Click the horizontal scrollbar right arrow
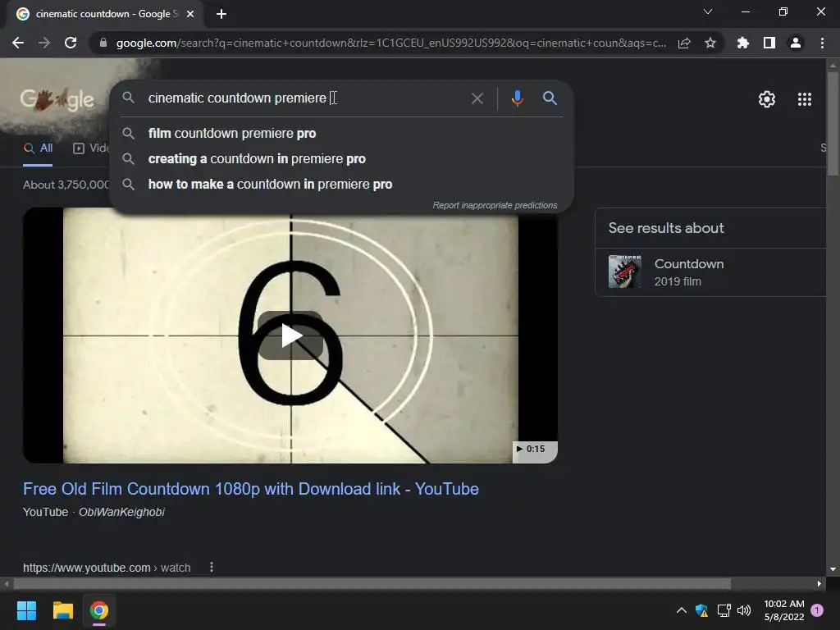The image size is (840, 630). (819, 583)
